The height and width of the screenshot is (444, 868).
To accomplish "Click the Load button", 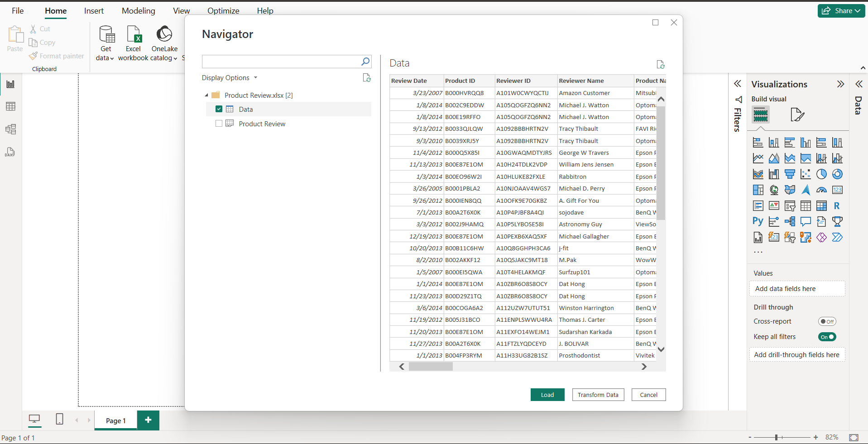I will pos(547,395).
